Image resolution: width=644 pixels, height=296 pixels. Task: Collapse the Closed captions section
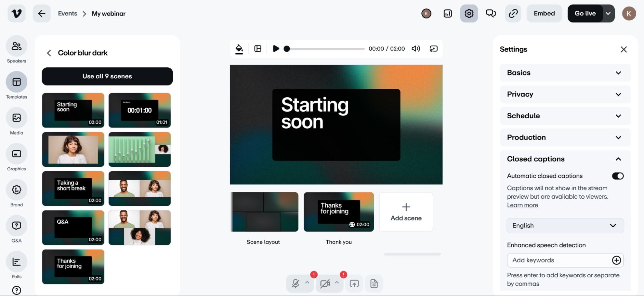point(618,159)
